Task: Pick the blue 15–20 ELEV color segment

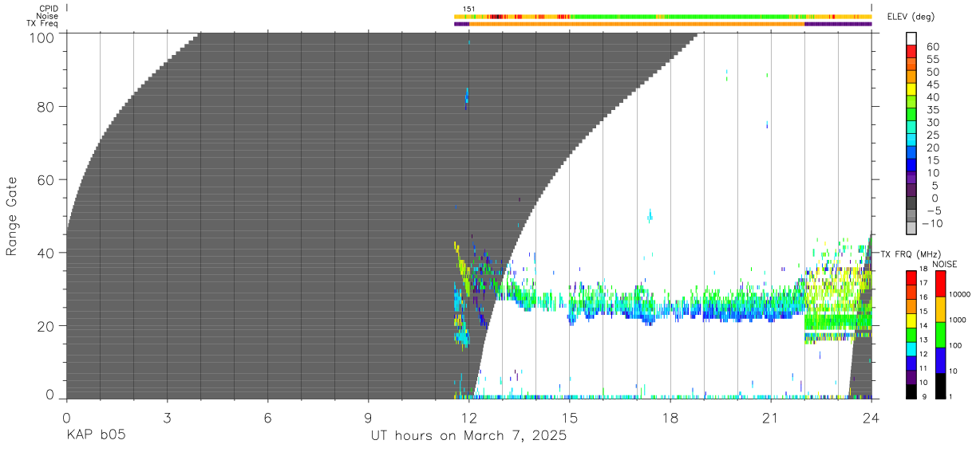Action: click(x=913, y=153)
